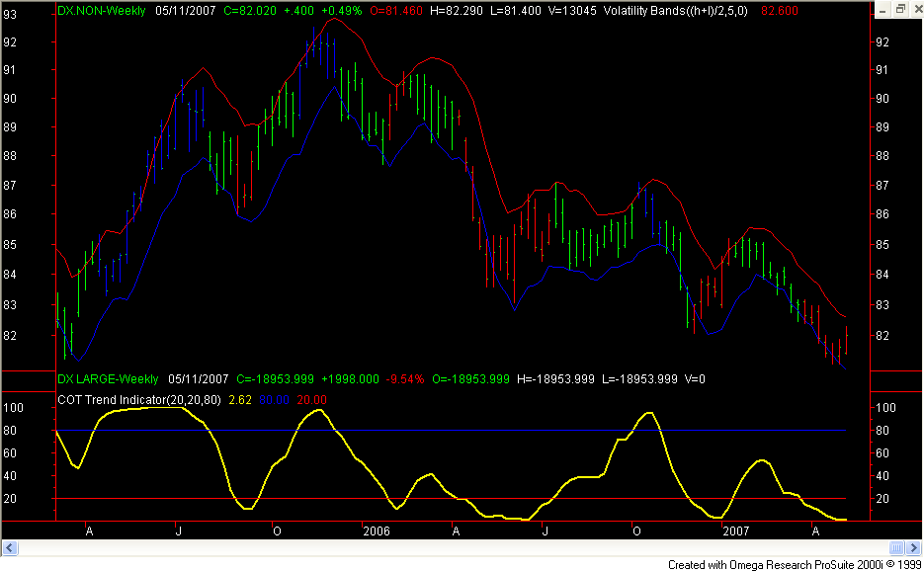
Task: Click the O=-18953.999 open value
Action: tap(470, 379)
